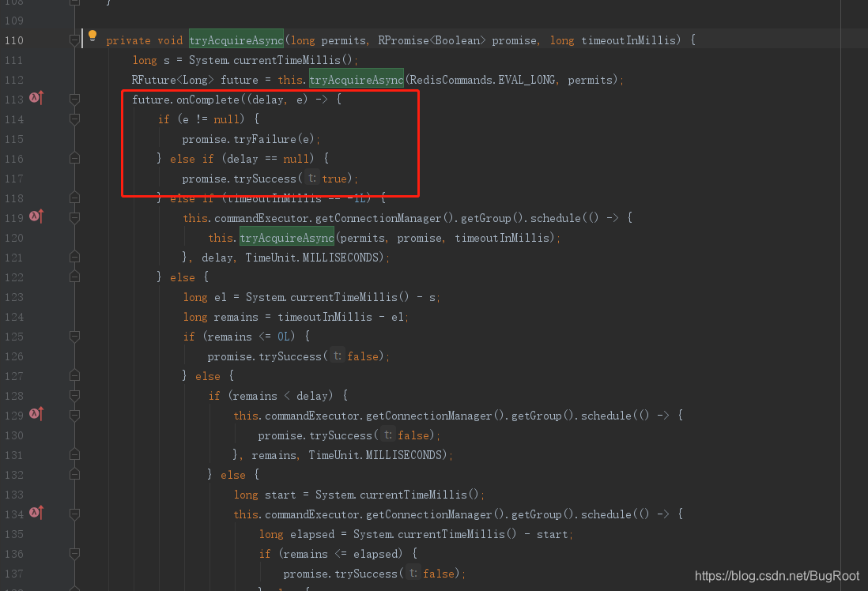Image resolution: width=868 pixels, height=591 pixels.
Task: Click the lambda gutter marker on line 134
Action: pos(36,513)
